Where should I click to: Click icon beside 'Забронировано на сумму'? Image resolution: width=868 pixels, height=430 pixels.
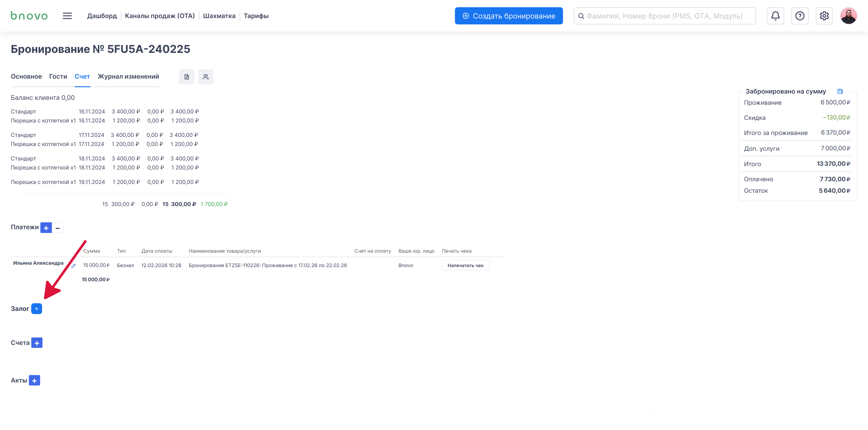[x=840, y=91]
